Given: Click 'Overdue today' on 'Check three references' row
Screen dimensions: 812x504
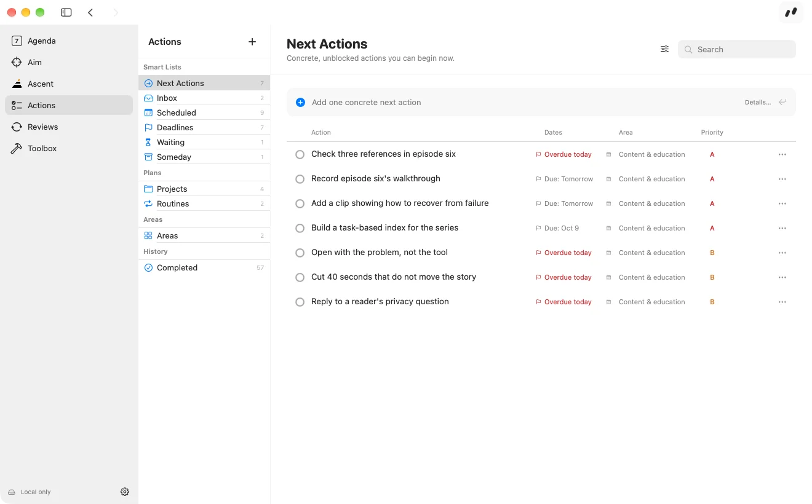Looking at the screenshot, I should pos(563,154).
